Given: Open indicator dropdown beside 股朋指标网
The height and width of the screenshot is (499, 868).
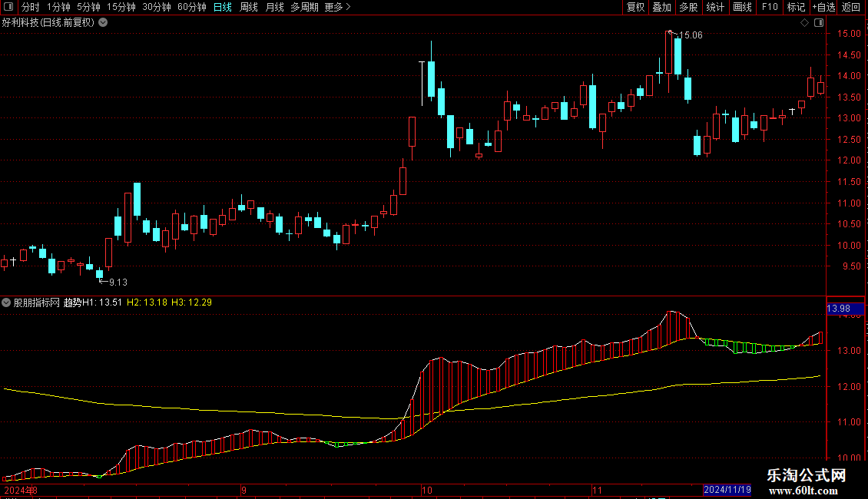Looking at the screenshot, I should pos(6,302).
